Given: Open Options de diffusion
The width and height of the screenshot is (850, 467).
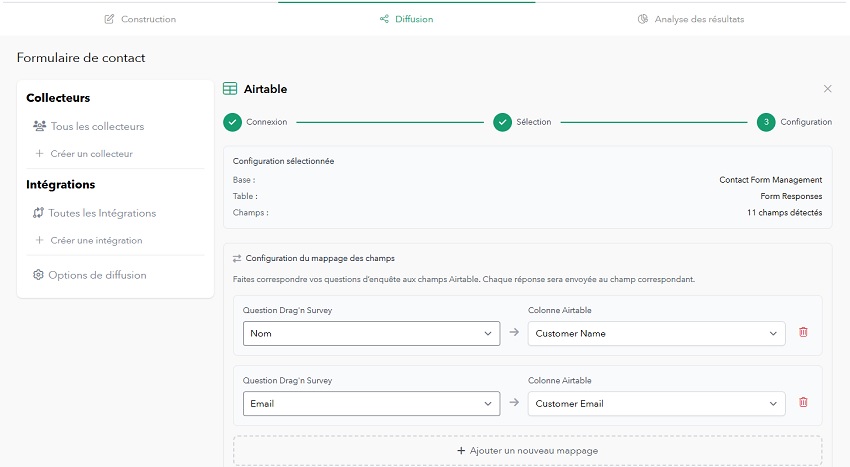Looking at the screenshot, I should pos(89,275).
